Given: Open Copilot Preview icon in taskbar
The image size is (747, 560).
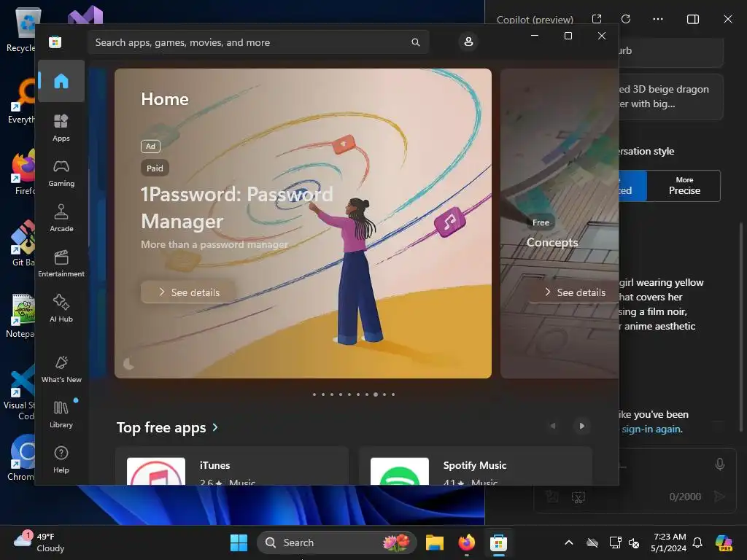Looking at the screenshot, I should click(x=724, y=542).
